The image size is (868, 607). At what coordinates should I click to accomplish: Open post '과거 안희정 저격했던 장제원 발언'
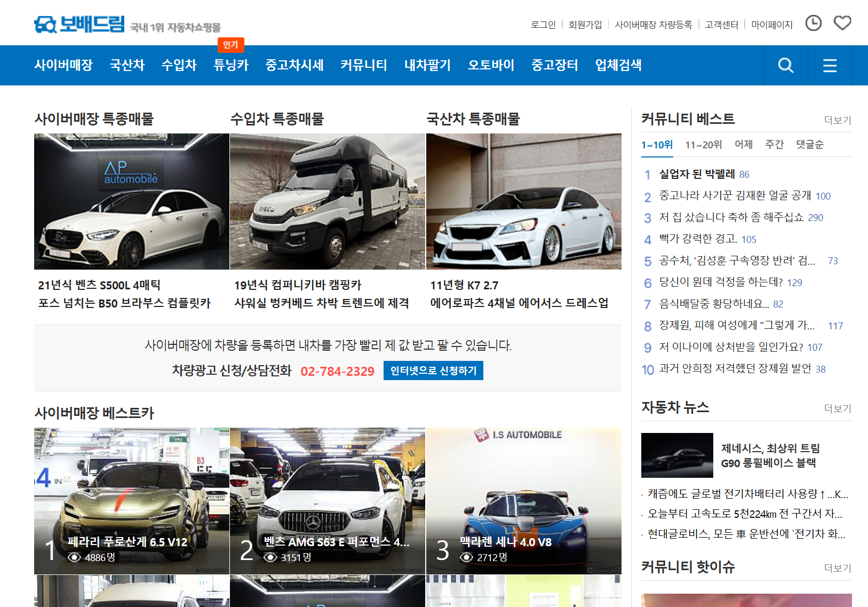(735, 368)
